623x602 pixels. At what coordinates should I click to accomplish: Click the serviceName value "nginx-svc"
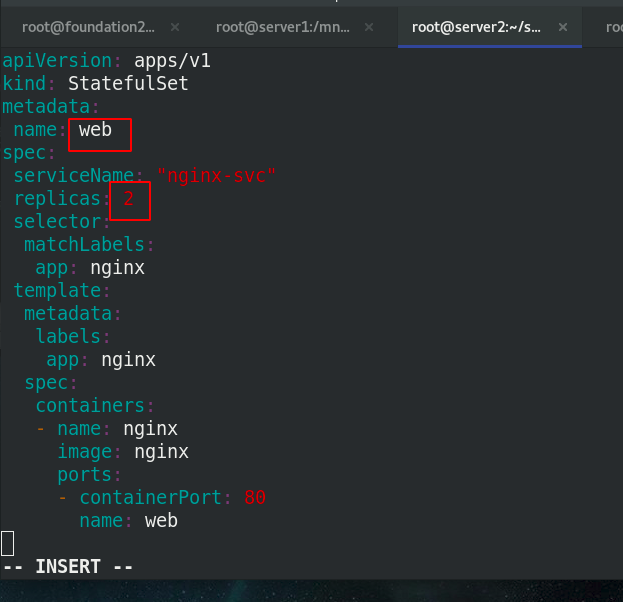tap(216, 176)
